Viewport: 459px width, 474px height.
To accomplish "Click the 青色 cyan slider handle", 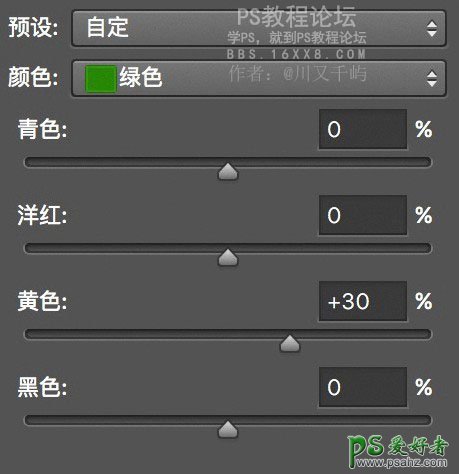I will point(228,172).
